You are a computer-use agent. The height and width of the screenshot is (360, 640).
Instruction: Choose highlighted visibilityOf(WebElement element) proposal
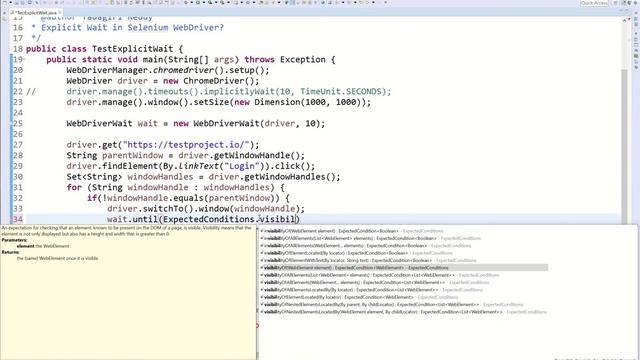(404, 268)
